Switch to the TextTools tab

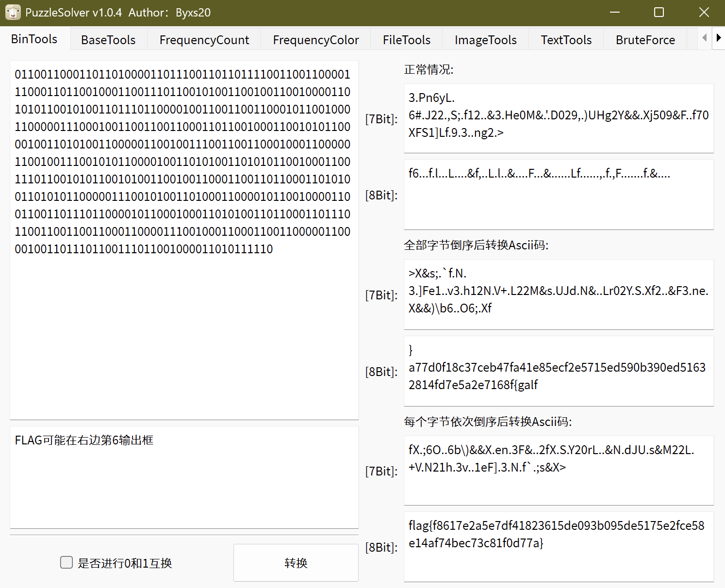coord(566,40)
